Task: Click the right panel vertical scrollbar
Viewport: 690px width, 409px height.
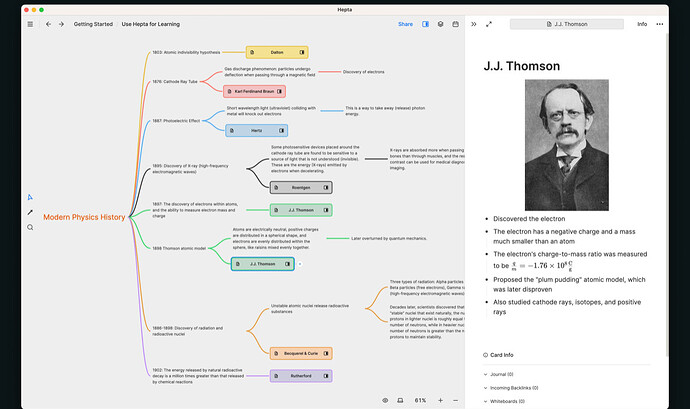Action: point(667,194)
